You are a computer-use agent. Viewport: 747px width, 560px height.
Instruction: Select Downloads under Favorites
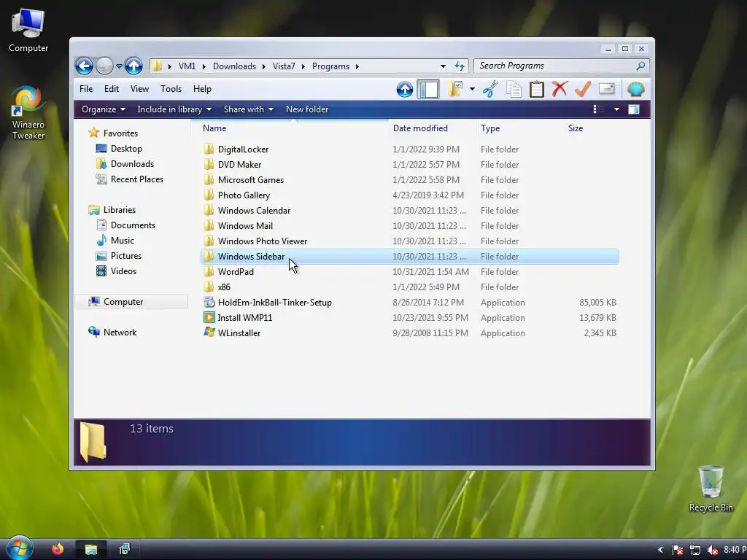point(132,164)
